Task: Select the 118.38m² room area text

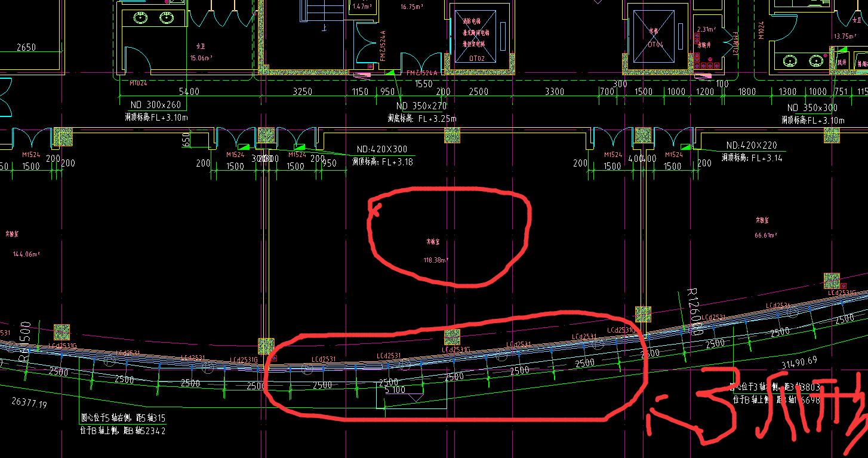Action: click(x=436, y=260)
